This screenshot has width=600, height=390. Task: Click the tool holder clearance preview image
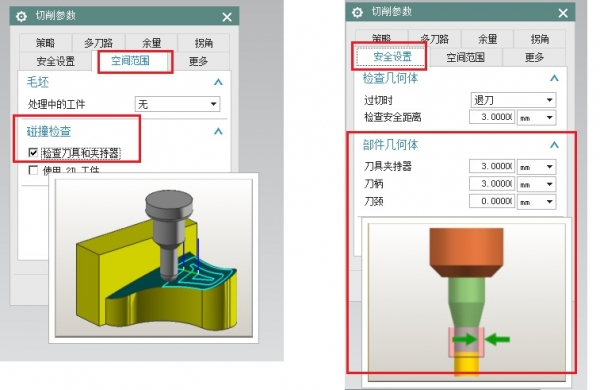click(466, 302)
